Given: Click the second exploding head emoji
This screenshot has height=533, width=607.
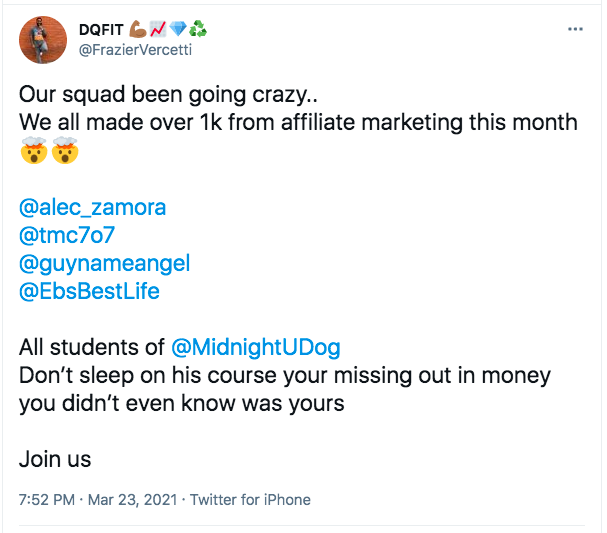Looking at the screenshot, I should coord(64,153).
